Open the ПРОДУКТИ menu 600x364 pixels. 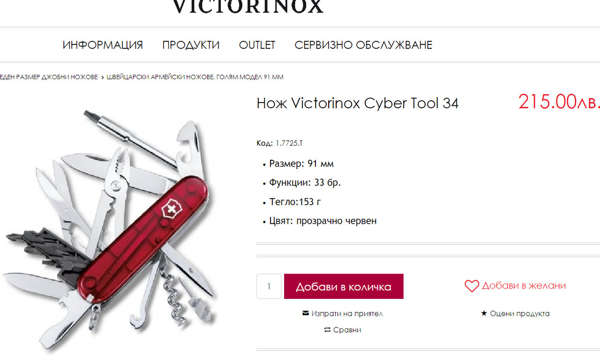pyautogui.click(x=191, y=45)
